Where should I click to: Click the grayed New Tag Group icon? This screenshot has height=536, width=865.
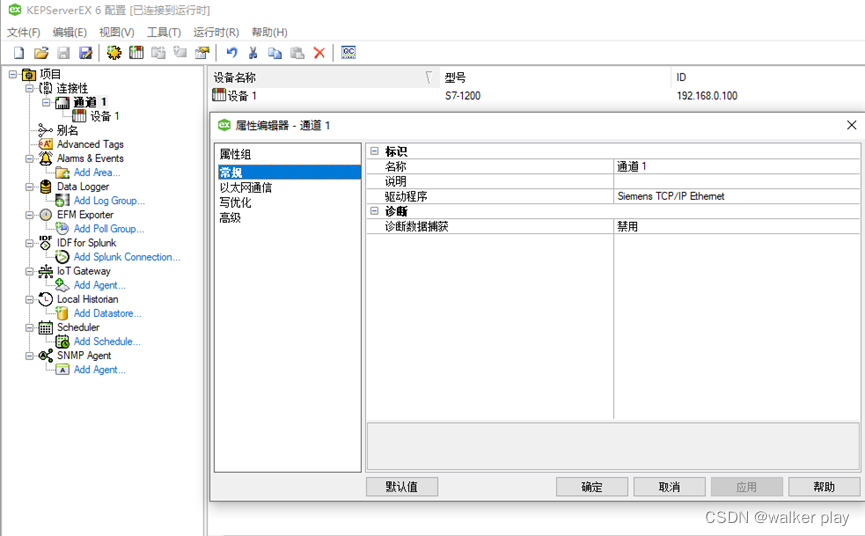(x=158, y=53)
